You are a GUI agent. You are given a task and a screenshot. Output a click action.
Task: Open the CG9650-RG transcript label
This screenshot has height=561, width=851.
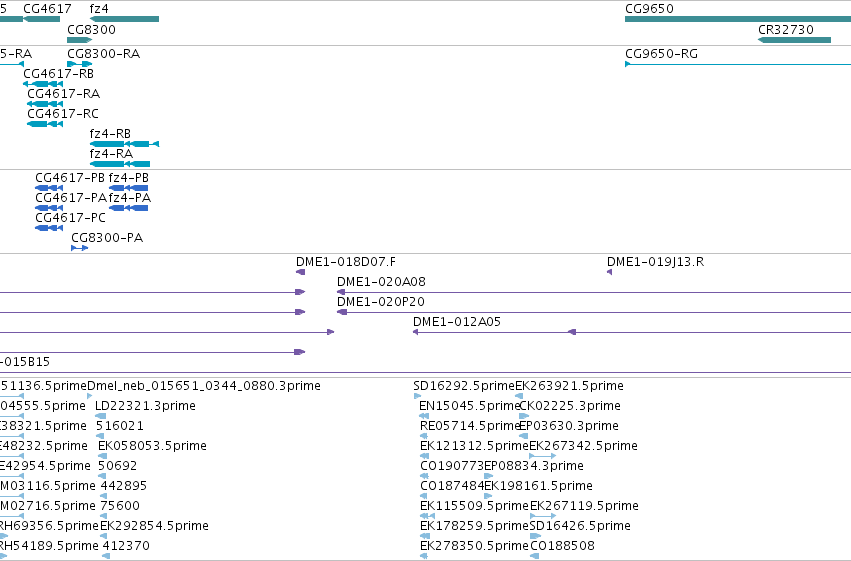click(662, 54)
